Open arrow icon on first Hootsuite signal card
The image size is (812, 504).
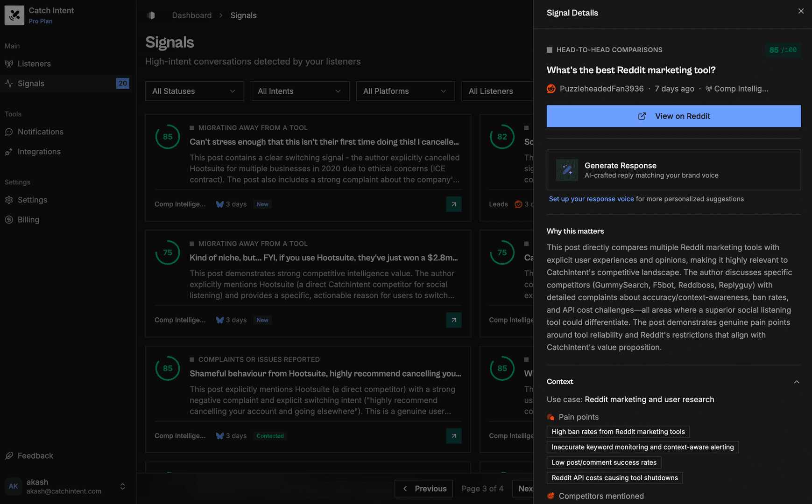coord(453,204)
